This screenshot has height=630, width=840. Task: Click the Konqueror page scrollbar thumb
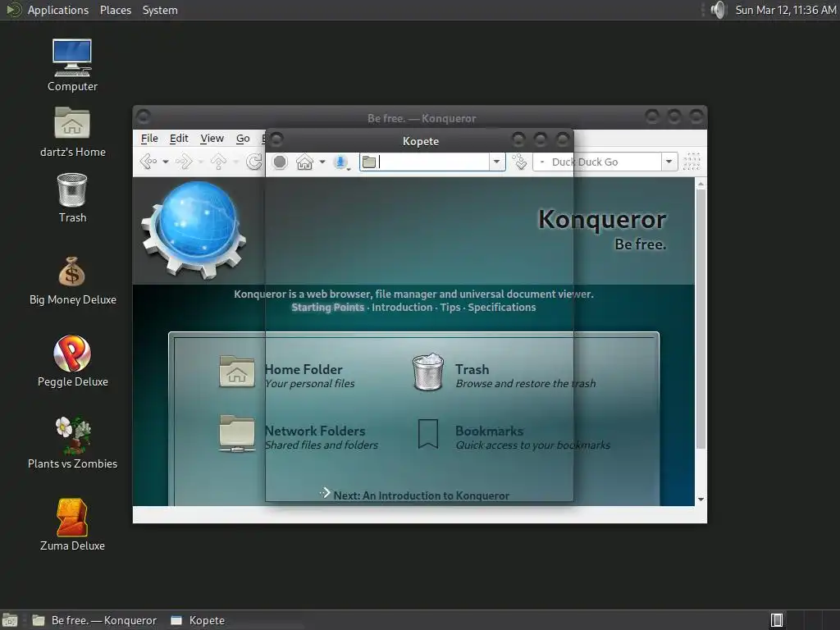pyautogui.click(x=701, y=319)
